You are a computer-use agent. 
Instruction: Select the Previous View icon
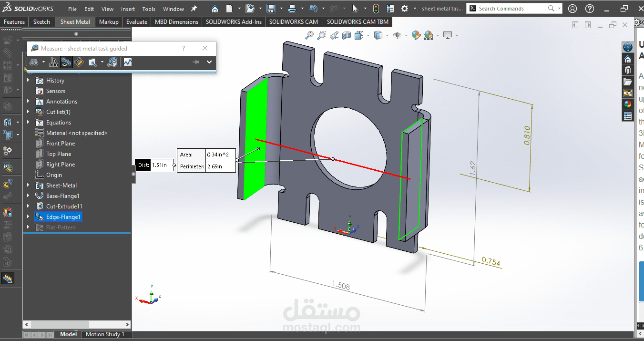click(334, 35)
